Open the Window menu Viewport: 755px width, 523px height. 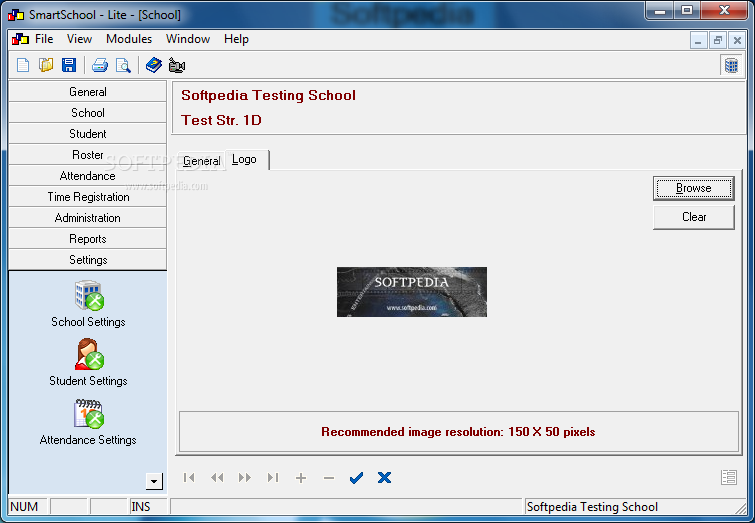pyautogui.click(x=188, y=39)
